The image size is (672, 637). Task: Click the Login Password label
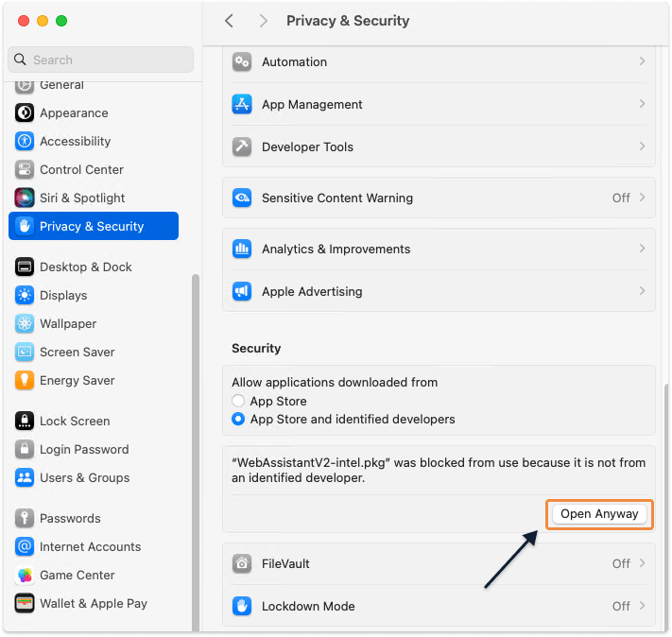point(84,449)
